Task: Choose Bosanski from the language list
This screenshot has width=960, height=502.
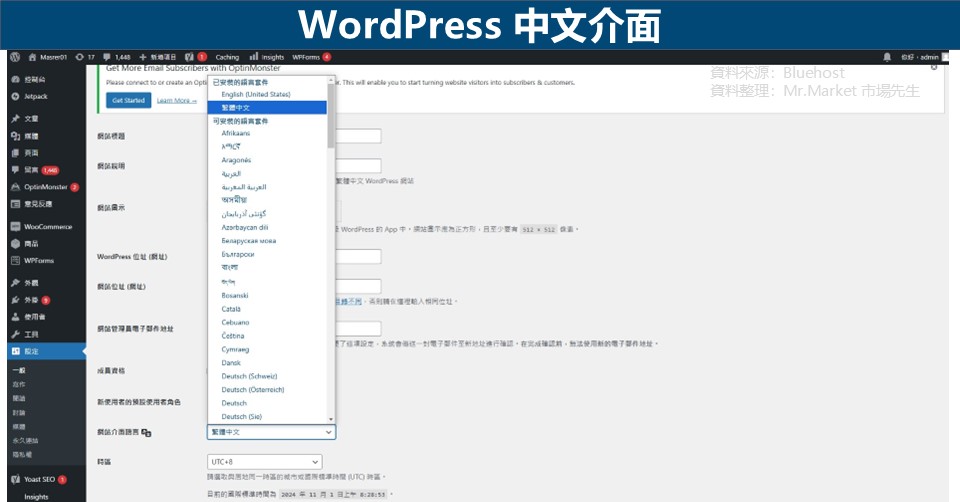Action: tap(235, 295)
